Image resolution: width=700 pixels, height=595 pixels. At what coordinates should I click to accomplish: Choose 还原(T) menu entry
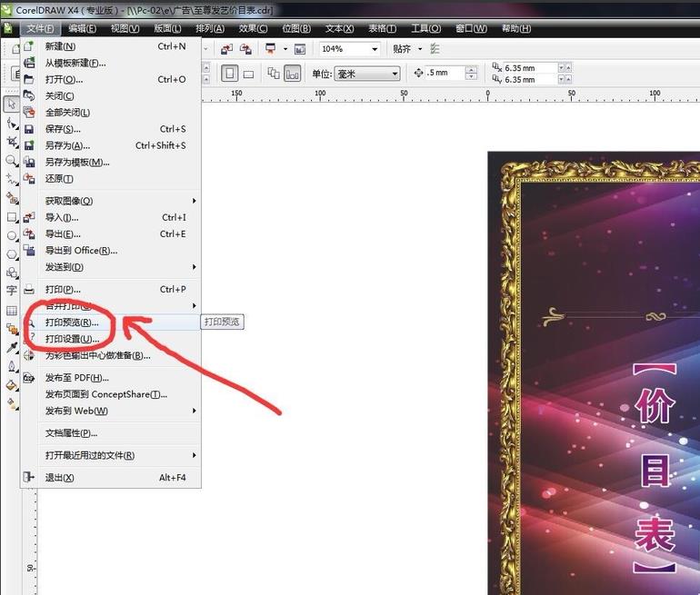(x=111, y=178)
